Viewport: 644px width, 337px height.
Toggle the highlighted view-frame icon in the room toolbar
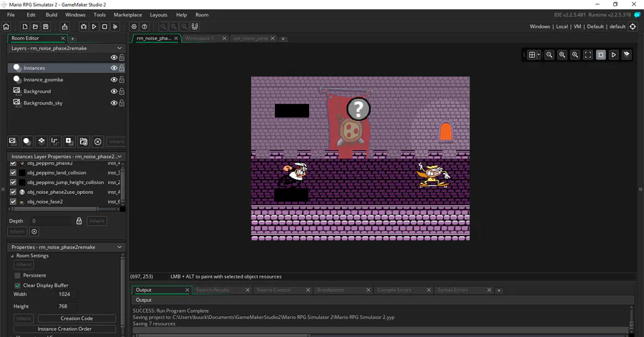[x=601, y=54]
